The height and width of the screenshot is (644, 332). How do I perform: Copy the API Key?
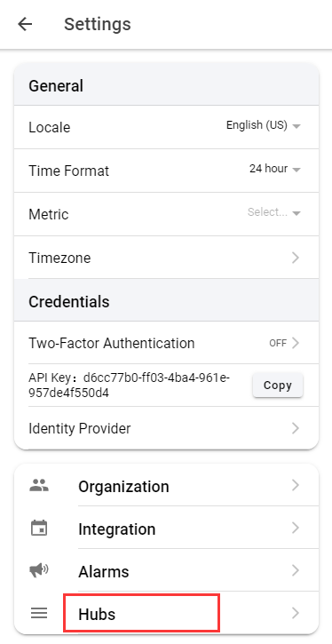[278, 386]
